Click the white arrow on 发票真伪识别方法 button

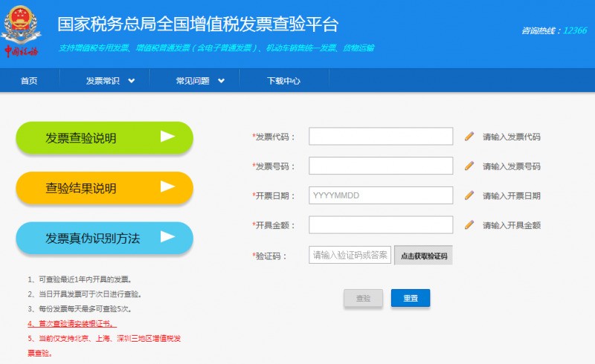tap(167, 236)
